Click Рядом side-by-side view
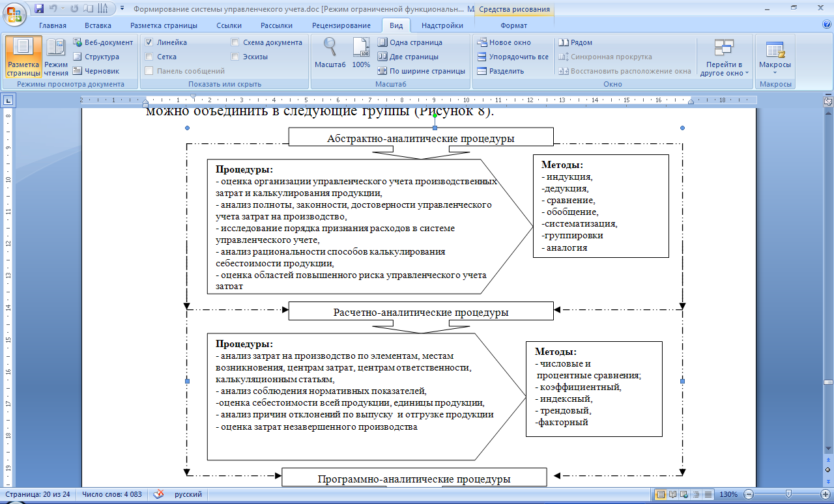Image resolution: width=834 pixels, height=504 pixels. 575,42
